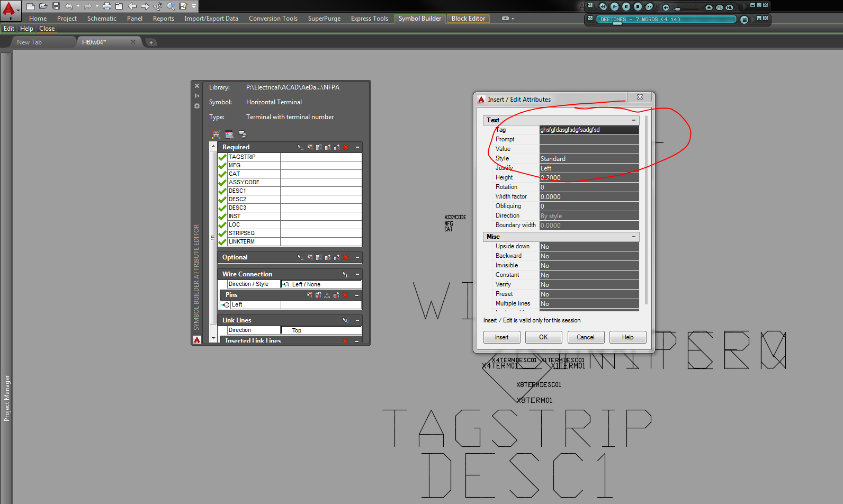
Task: Click the red delete icon in Required header
Action: (346, 147)
